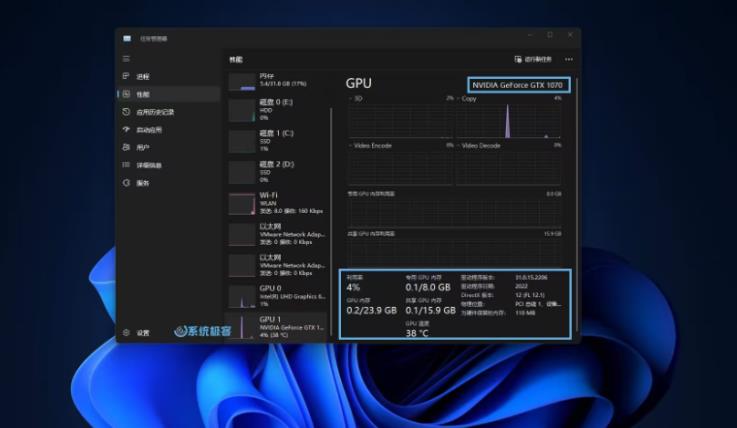Open the 详细信息 (Details) page
Screen dimensions: 737x428
pos(169,165)
